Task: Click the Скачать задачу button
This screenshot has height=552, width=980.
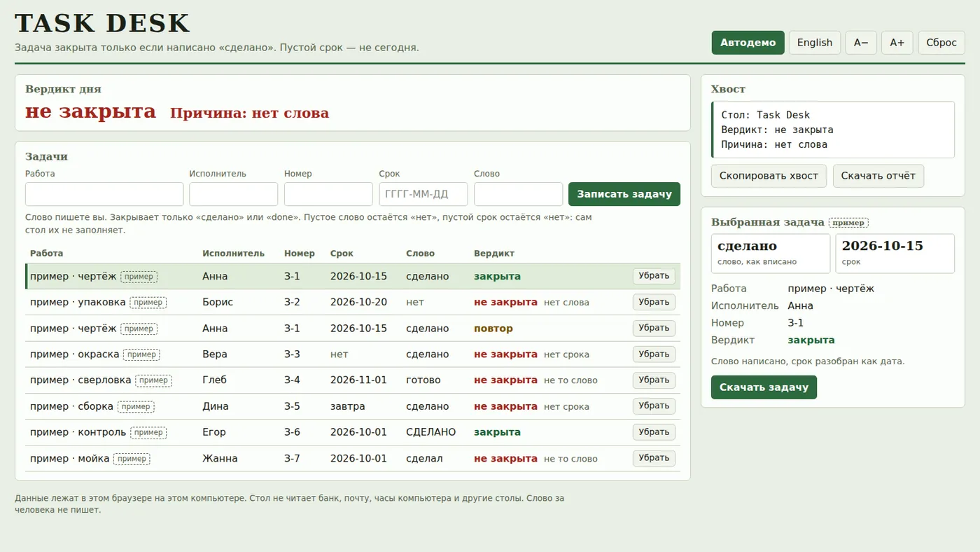Action: point(764,387)
